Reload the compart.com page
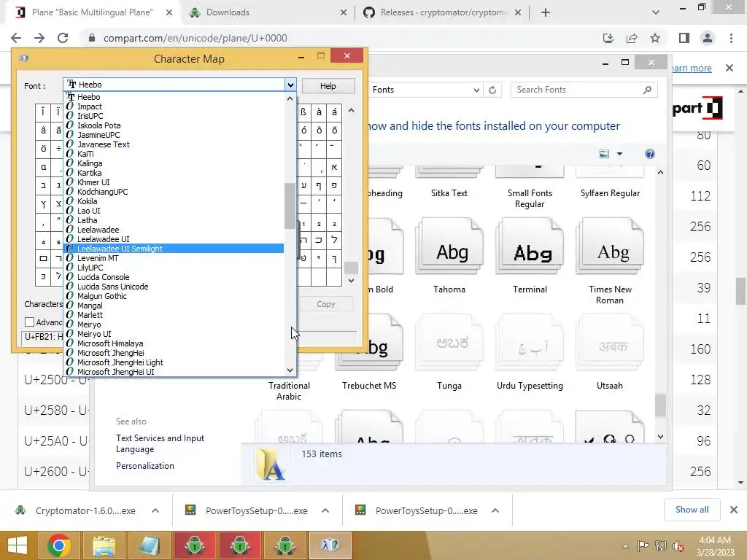747x560 pixels. coord(63,38)
